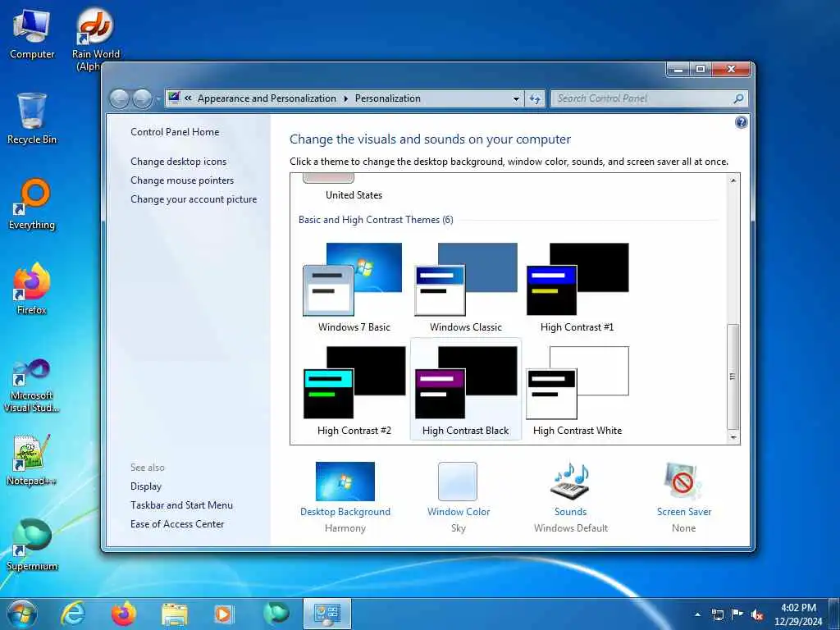840x630 pixels.
Task: Open Change mouse pointers link
Action: pos(182,180)
